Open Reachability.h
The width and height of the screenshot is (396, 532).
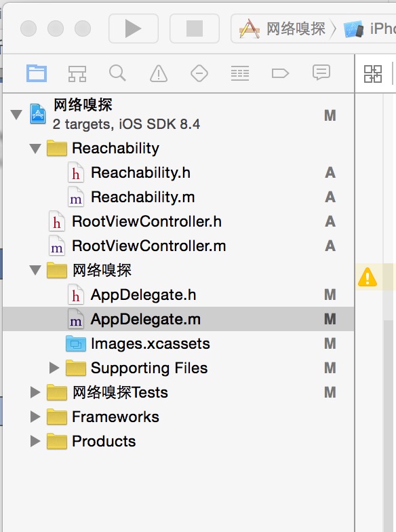(178, 172)
